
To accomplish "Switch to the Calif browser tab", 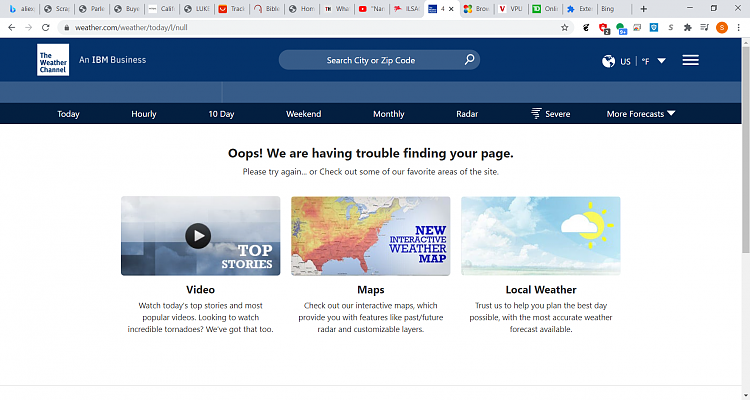I will pyautogui.click(x=162, y=9).
